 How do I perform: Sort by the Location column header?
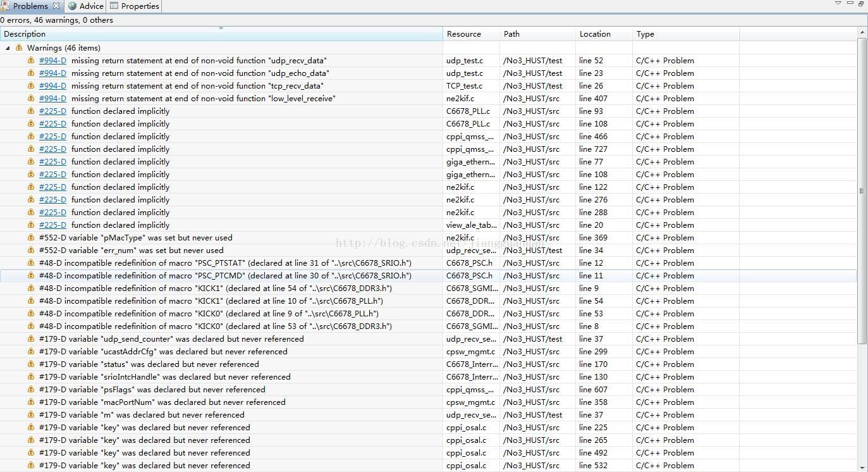point(604,34)
